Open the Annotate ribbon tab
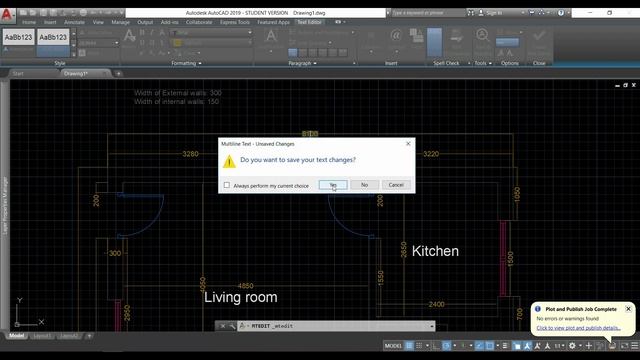Image resolution: width=640 pixels, height=360 pixels. (x=74, y=22)
